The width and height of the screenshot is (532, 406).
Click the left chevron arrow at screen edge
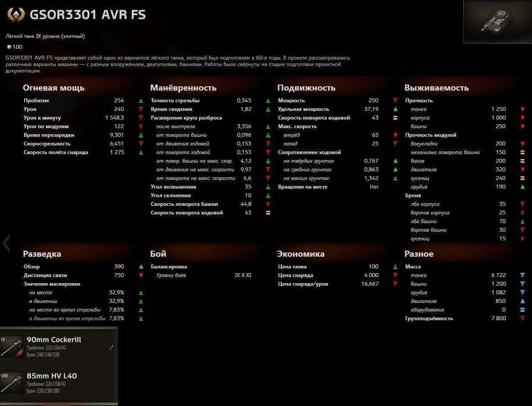6,243
